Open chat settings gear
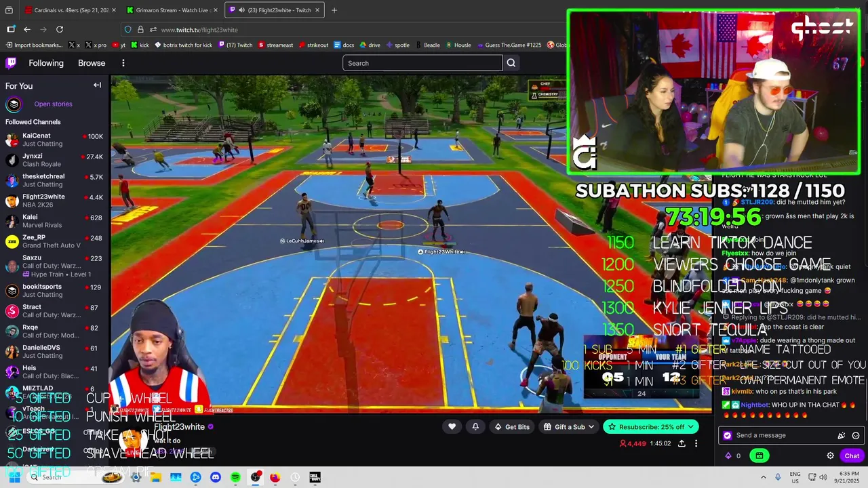 coord(830,455)
